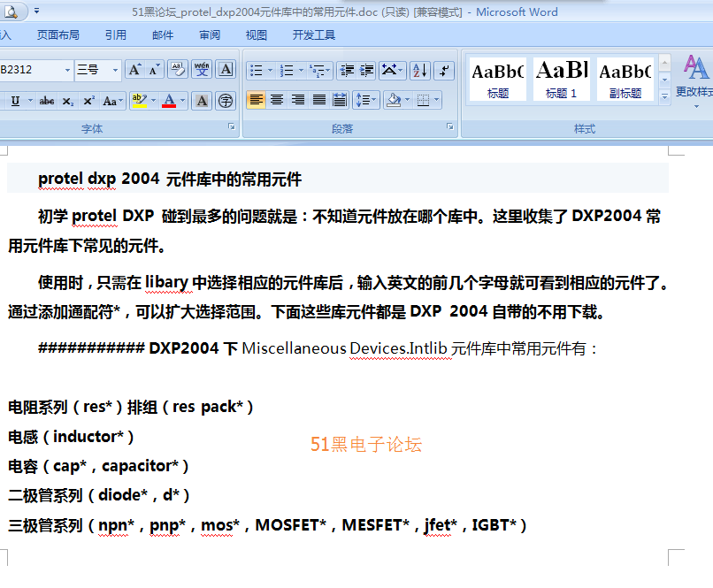Open the 开发工具 ribbon tab
This screenshot has width=713, height=588.
pos(314,35)
